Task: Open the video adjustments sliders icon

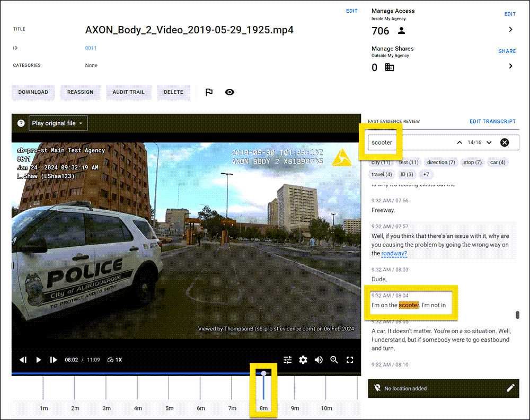Action: (x=287, y=360)
